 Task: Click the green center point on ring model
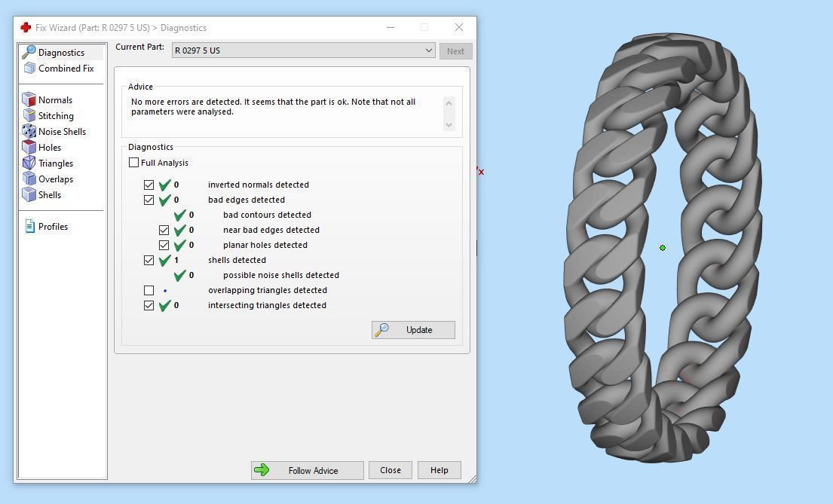(x=663, y=248)
